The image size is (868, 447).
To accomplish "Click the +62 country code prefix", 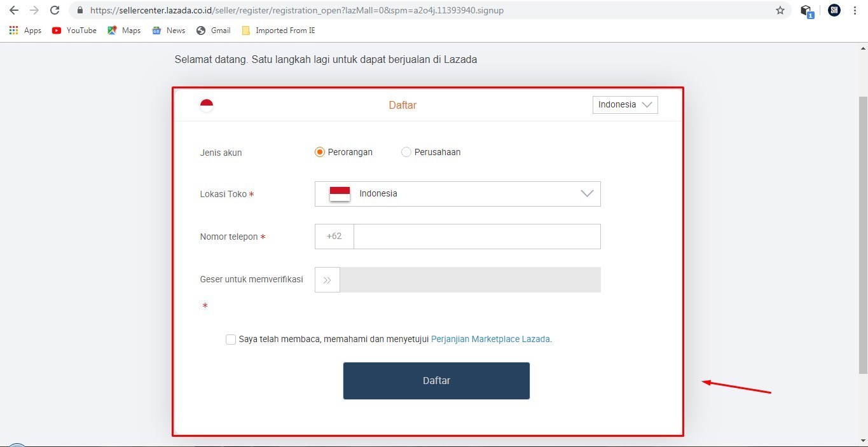I will (x=334, y=237).
